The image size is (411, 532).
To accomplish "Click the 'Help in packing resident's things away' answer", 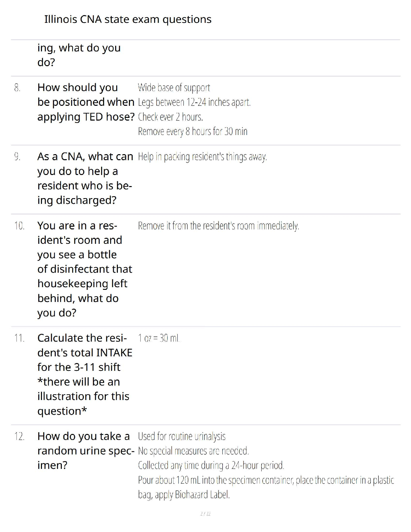I will click(x=202, y=157).
